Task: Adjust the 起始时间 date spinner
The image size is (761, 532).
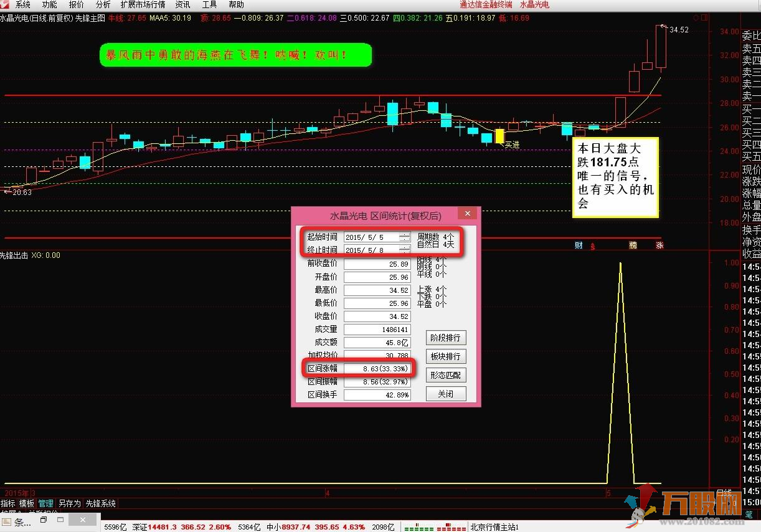Action: click(405, 237)
